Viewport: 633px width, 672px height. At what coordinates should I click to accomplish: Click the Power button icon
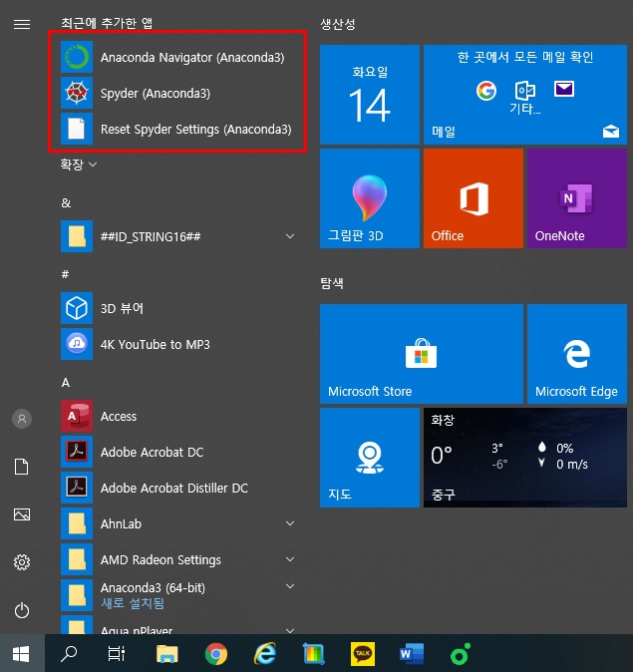[22, 610]
